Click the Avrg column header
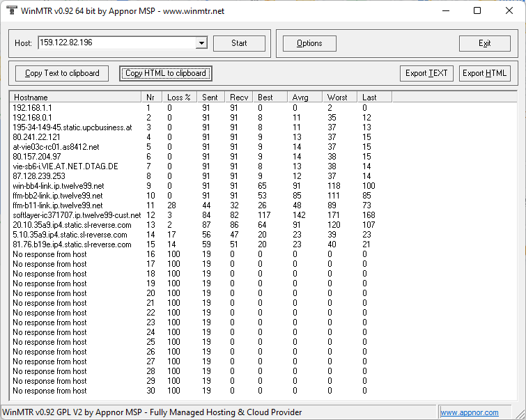Image resolution: width=526 pixels, height=420 pixels. point(305,98)
